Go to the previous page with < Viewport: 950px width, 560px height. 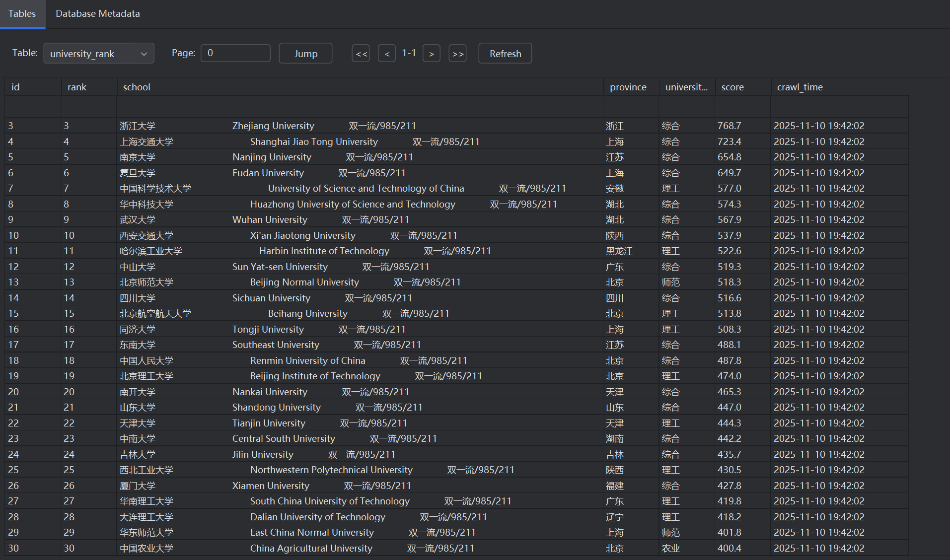387,54
